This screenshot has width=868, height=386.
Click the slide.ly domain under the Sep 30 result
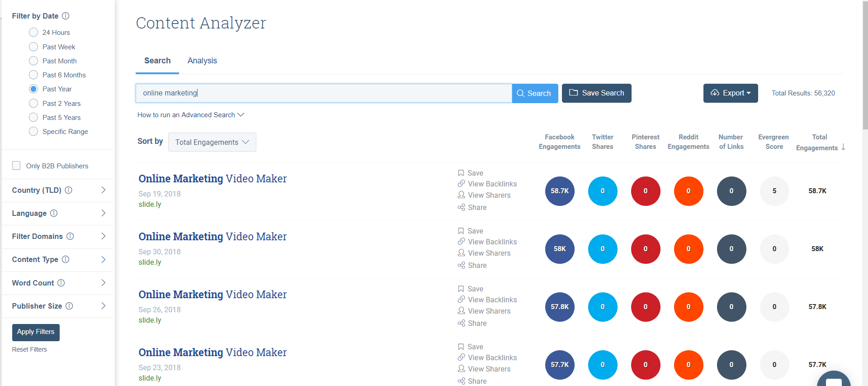coord(150,262)
